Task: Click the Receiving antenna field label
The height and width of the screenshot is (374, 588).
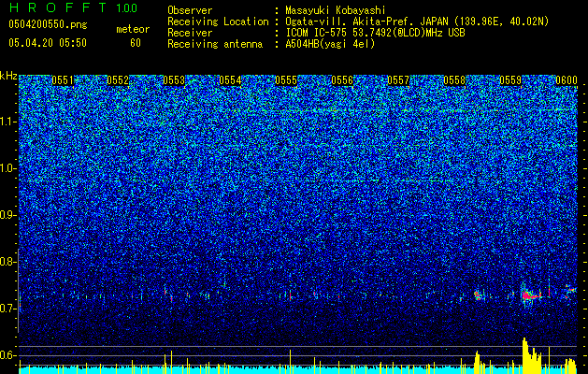Action: (x=215, y=44)
